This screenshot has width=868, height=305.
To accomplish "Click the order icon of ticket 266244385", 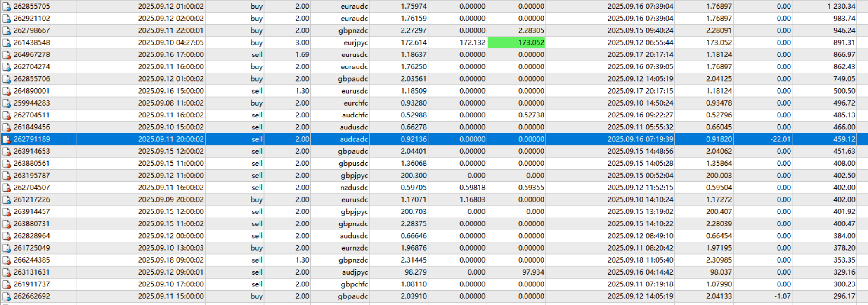I will (7, 260).
